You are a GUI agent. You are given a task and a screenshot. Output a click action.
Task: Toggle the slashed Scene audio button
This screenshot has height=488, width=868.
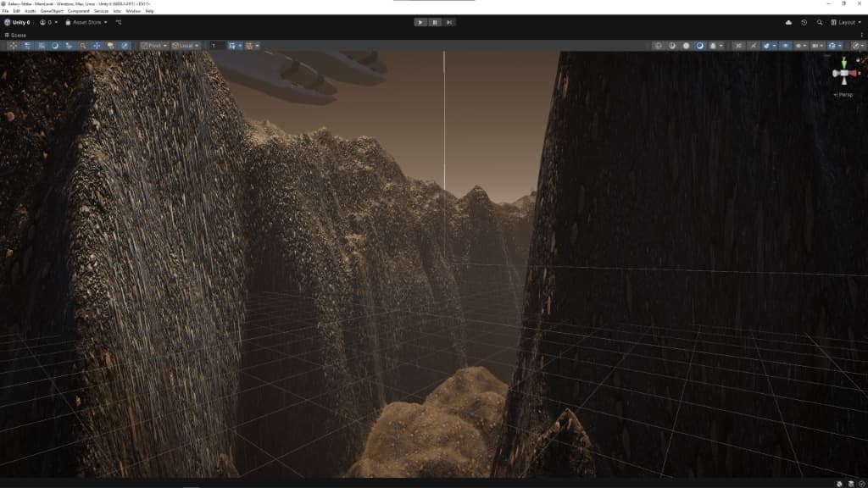tap(753, 46)
